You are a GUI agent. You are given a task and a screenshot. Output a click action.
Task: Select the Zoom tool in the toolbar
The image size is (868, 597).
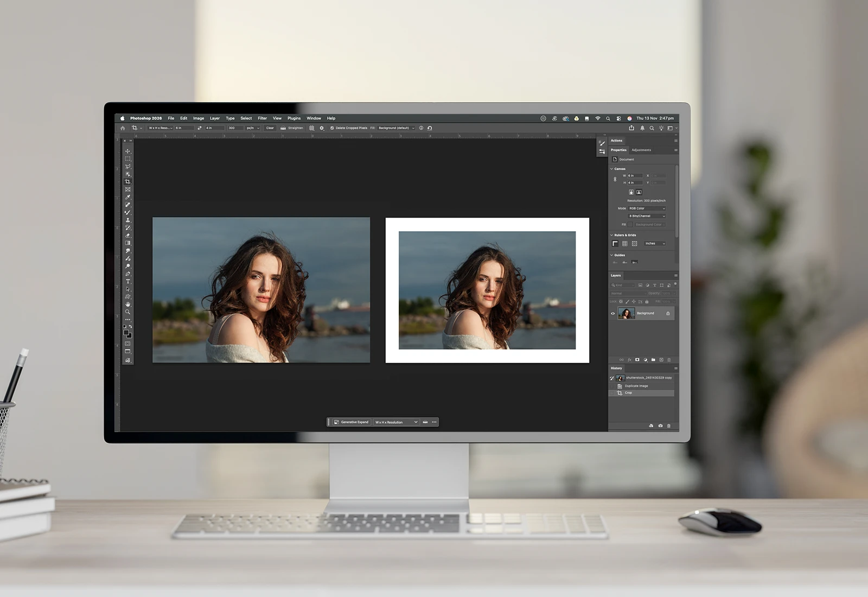[128, 312]
